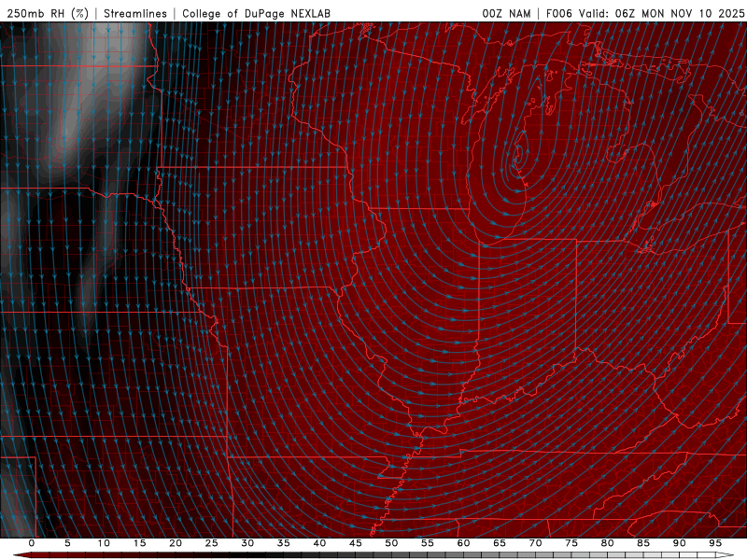Click the 10 value on color scale
Screen dimensions: 747x560
click(x=104, y=543)
